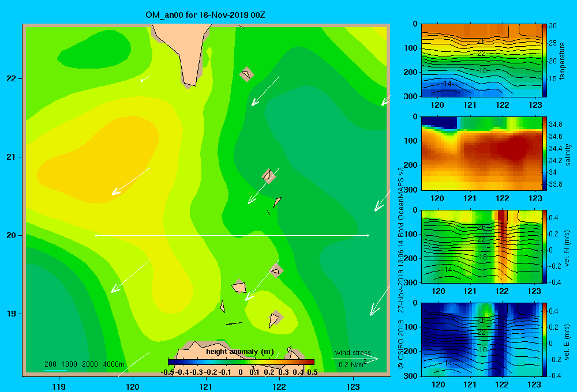This screenshot has height=392, width=577.
Task: Click latitude label "22" on main map
Action: (x=12, y=78)
